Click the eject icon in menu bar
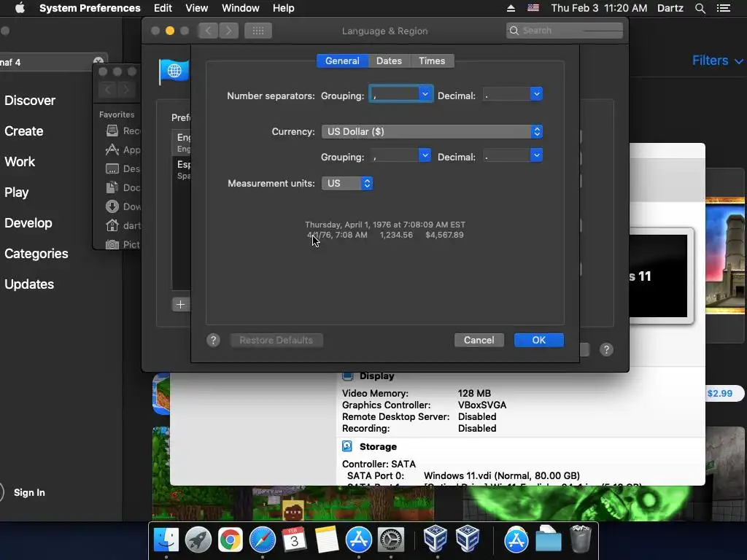747x560 pixels. pos(510,8)
